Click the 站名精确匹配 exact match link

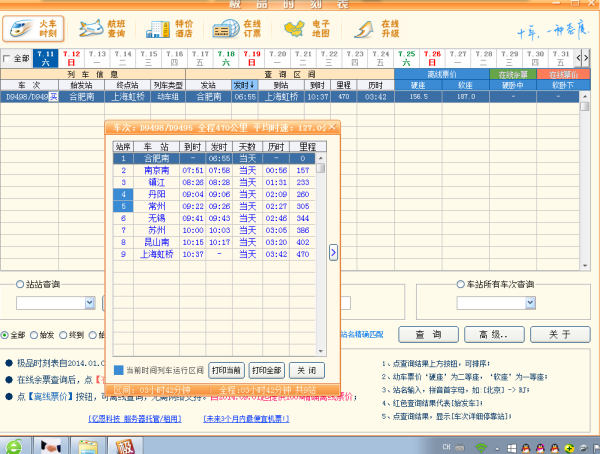362,335
